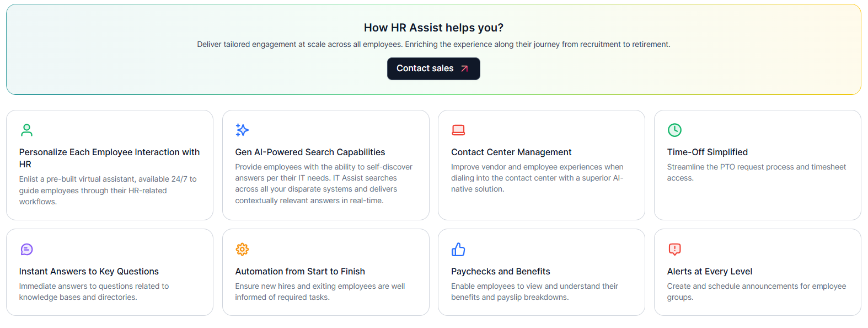The height and width of the screenshot is (328, 868).
Task: Click the red laptop Contact Center icon
Action: point(458,130)
